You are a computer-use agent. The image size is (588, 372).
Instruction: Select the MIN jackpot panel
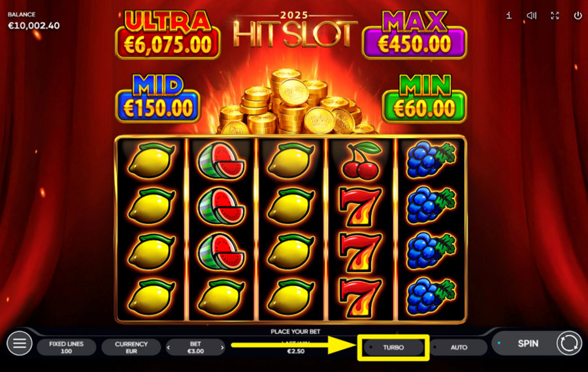tap(424, 99)
